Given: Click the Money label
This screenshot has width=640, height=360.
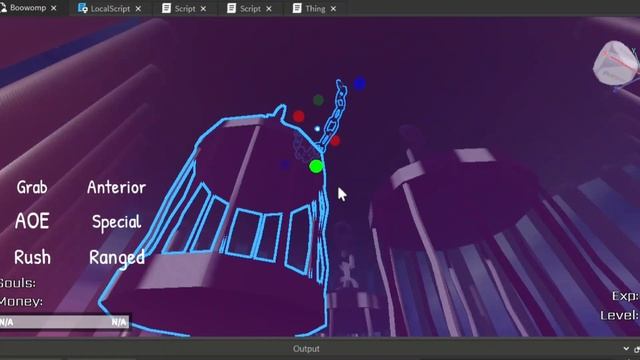Looking at the screenshot, I should 21,302.
